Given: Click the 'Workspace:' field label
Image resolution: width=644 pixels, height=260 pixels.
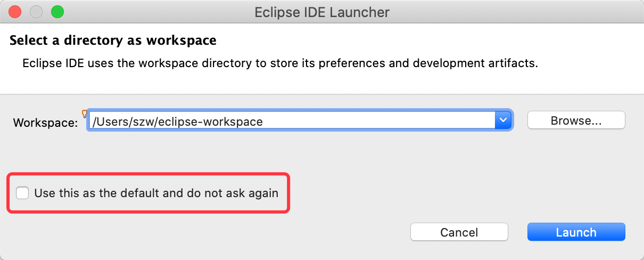Looking at the screenshot, I should click(45, 122).
